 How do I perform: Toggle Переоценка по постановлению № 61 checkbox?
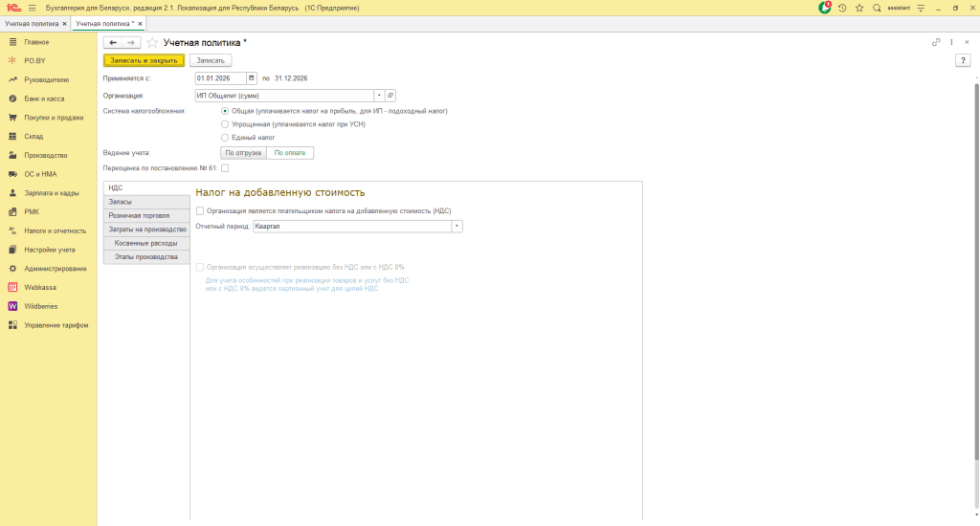(x=225, y=168)
